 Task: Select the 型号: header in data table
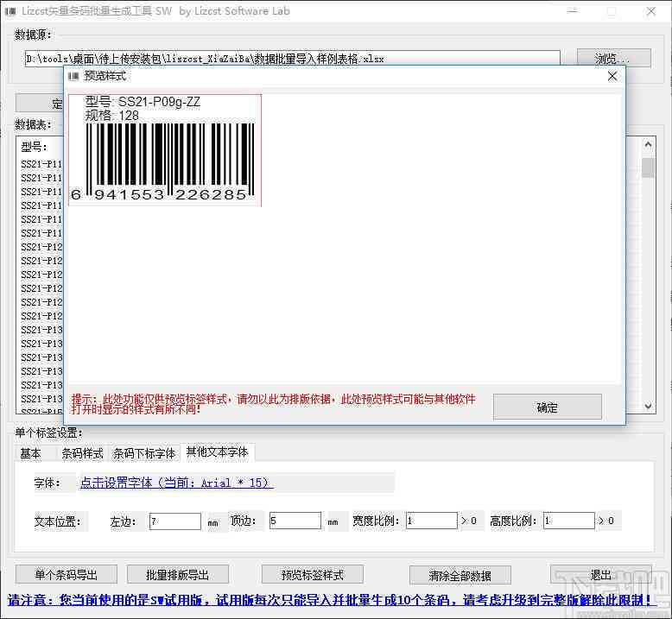click(34, 147)
